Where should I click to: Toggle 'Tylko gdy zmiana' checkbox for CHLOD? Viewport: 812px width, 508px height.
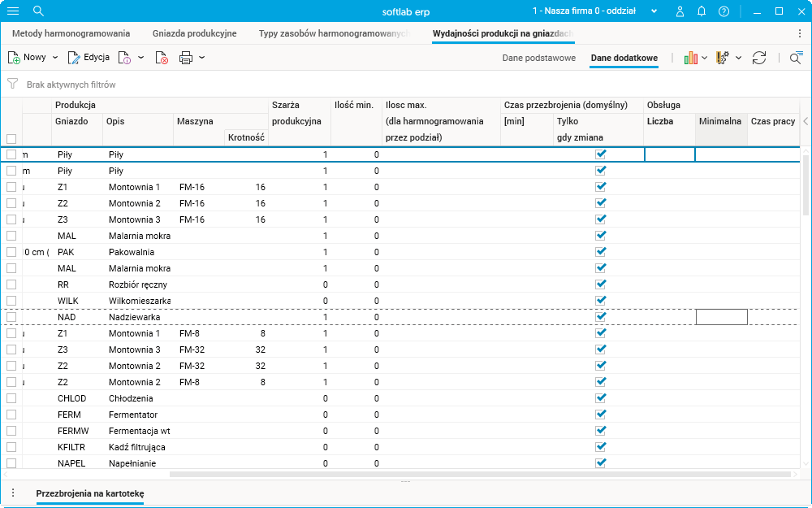click(x=601, y=398)
